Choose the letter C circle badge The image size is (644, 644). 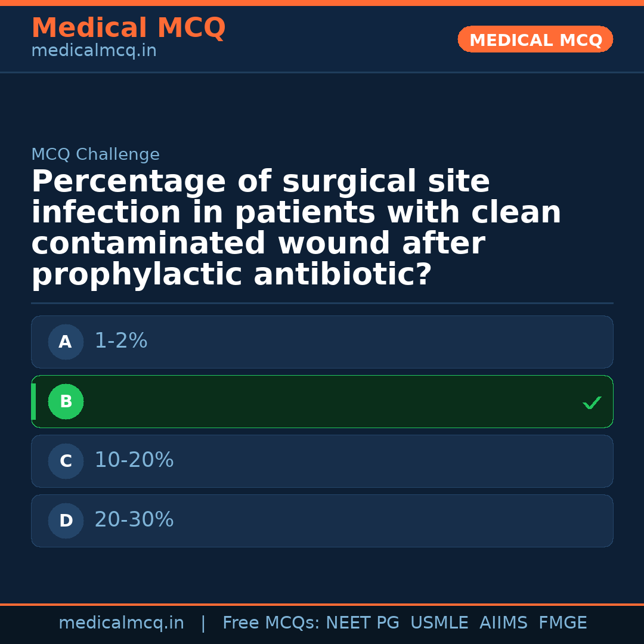66,462
